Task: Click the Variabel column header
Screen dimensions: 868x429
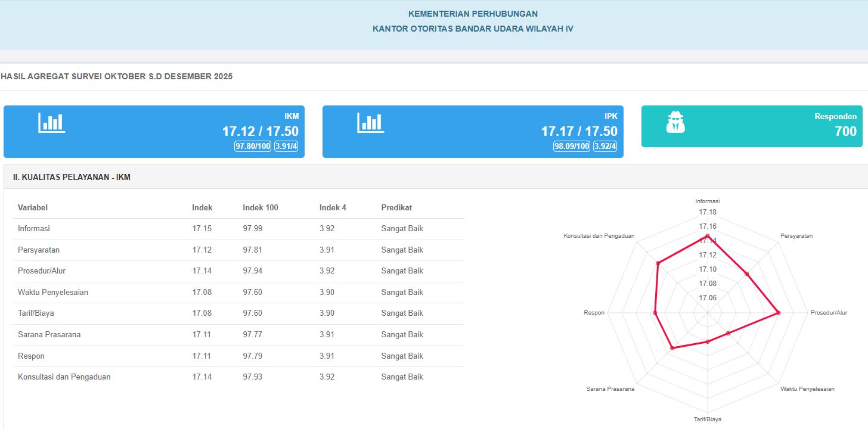Action: 33,208
